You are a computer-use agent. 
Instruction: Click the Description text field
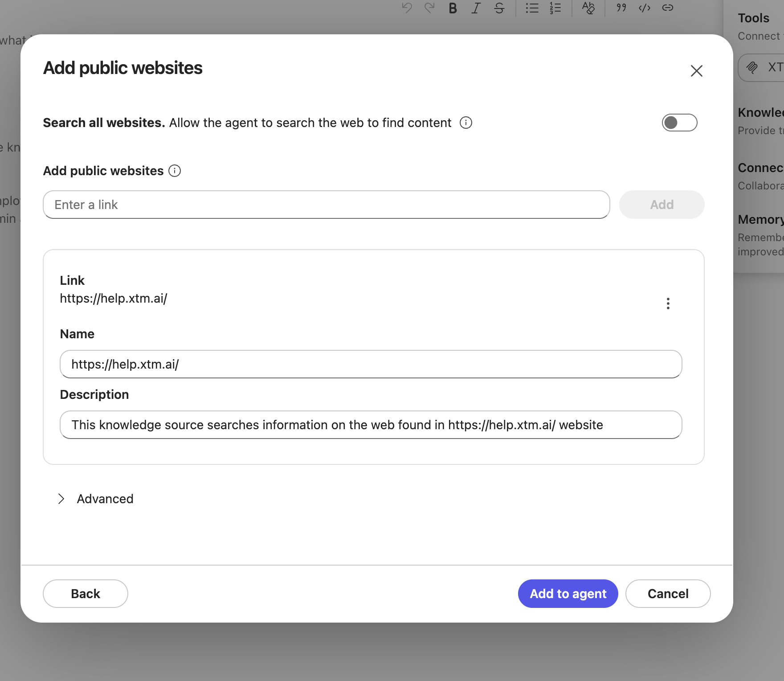point(371,425)
